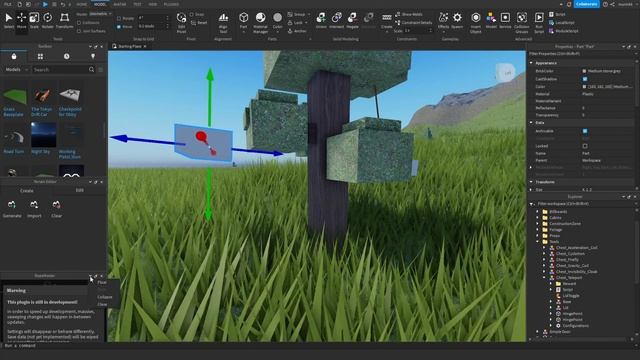Click Terrain Editor Clear tool
Screen dimensions: 640x360
point(56,208)
